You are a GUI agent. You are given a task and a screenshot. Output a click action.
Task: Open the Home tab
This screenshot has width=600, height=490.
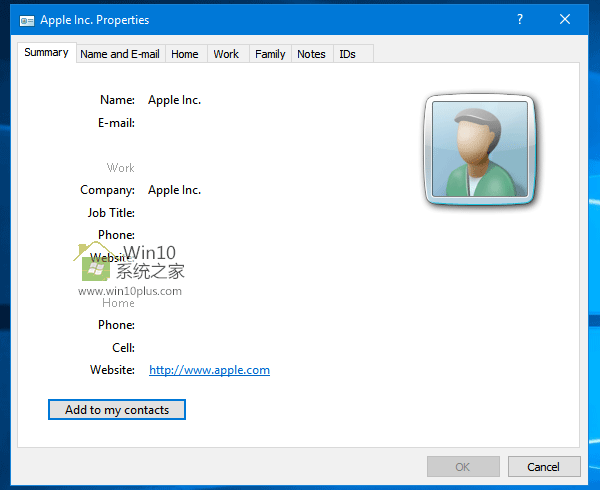coord(185,54)
